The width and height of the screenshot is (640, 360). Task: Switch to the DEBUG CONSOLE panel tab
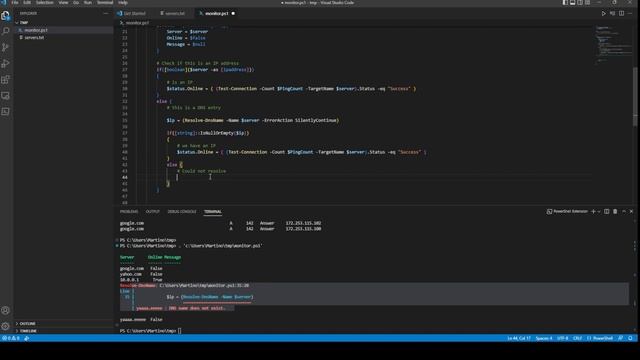coord(182,211)
